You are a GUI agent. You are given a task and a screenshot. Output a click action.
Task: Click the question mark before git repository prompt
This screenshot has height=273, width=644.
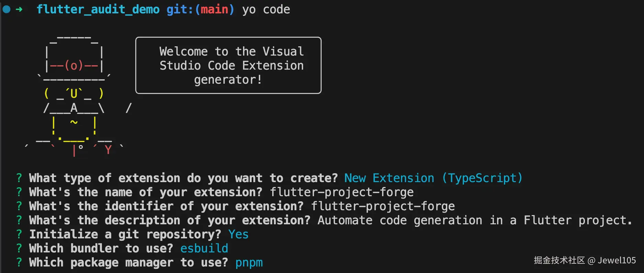[x=19, y=234]
